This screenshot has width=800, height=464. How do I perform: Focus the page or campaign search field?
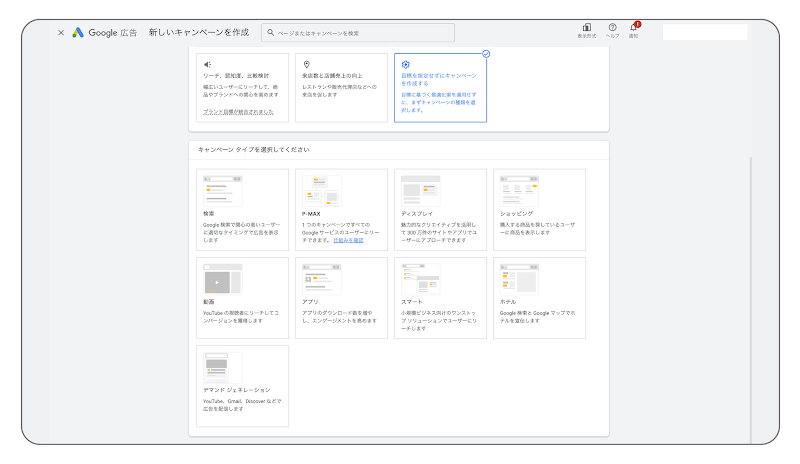coord(358,33)
